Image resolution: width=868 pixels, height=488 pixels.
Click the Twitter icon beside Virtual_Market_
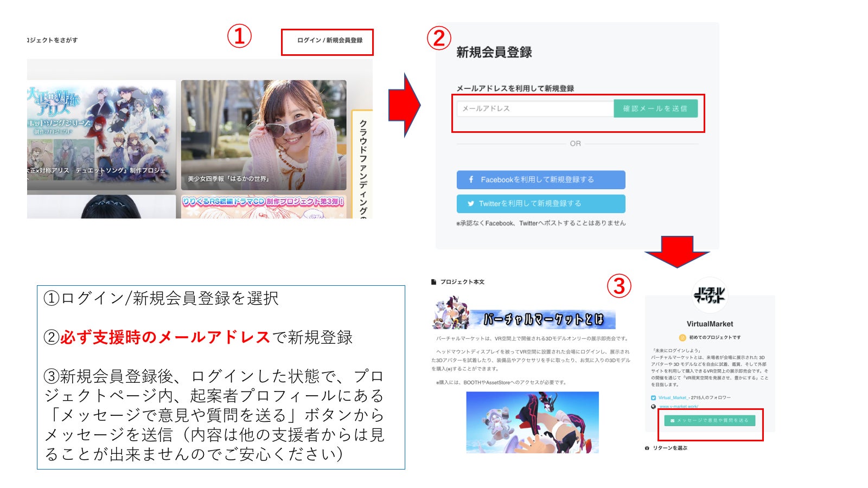[x=654, y=398]
